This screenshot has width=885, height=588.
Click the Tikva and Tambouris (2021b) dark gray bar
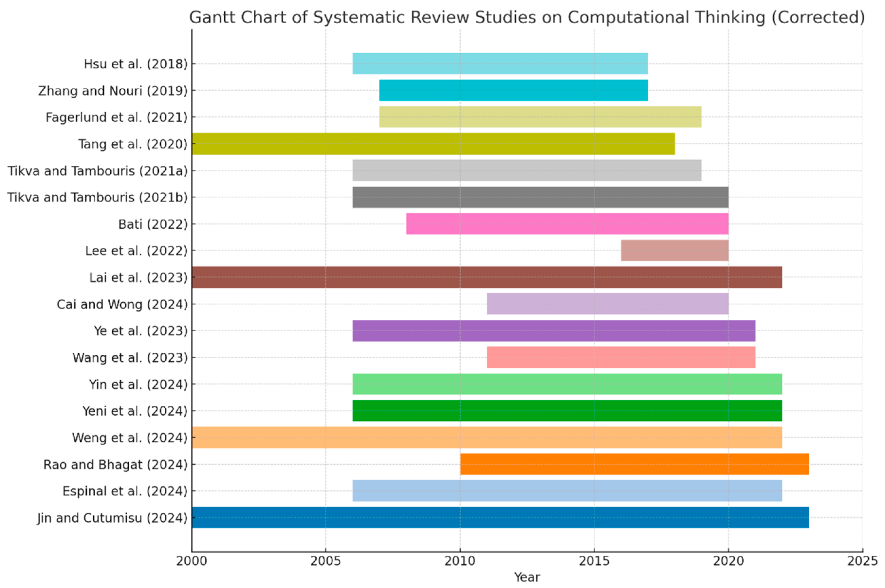[540, 197]
